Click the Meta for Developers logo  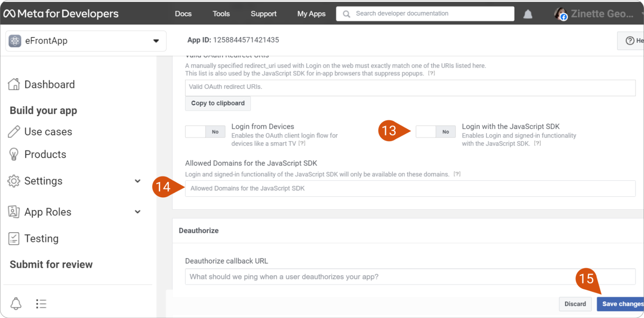coord(61,14)
